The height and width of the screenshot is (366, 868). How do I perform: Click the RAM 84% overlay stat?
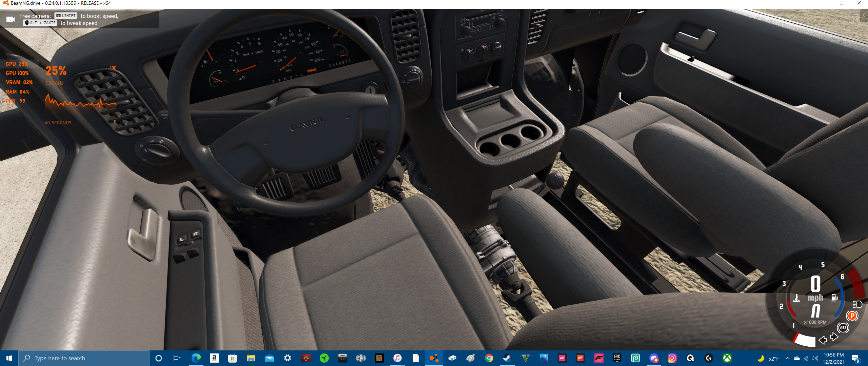pyautogui.click(x=18, y=92)
